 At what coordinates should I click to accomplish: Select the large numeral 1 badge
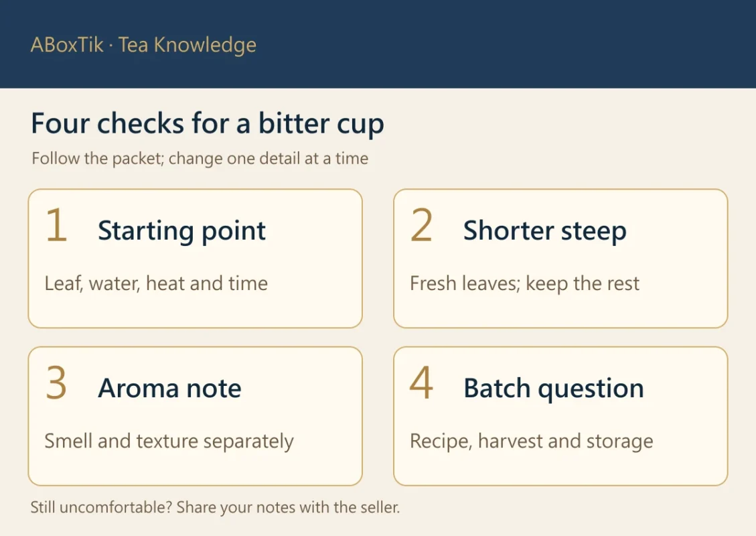tap(56, 225)
